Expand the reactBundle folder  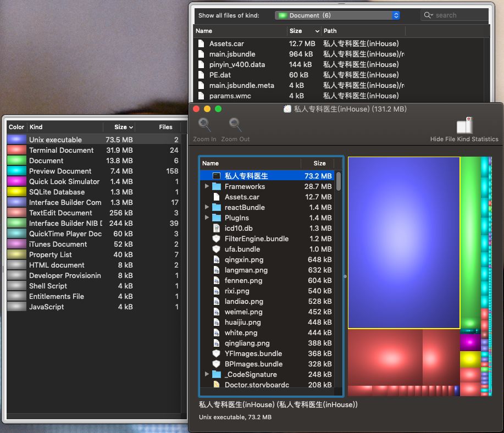coord(207,208)
